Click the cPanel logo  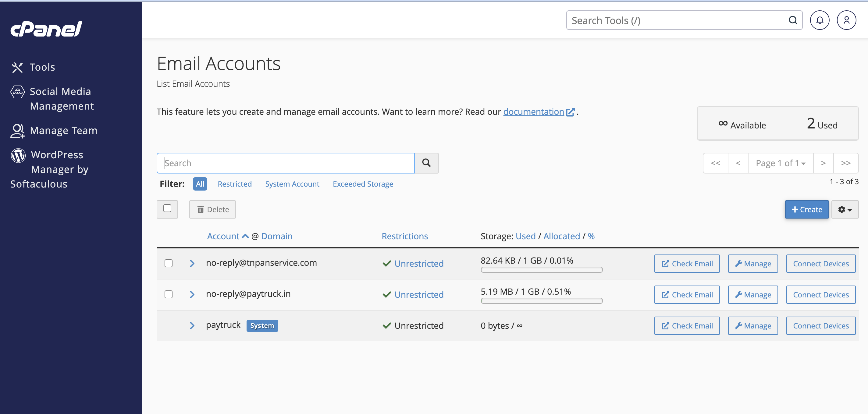pos(46,29)
